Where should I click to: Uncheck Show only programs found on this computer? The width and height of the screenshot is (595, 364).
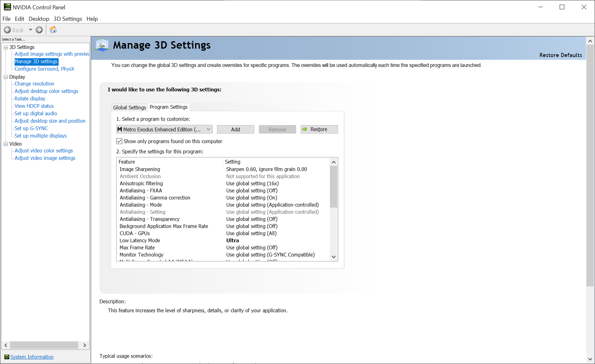[119, 141]
